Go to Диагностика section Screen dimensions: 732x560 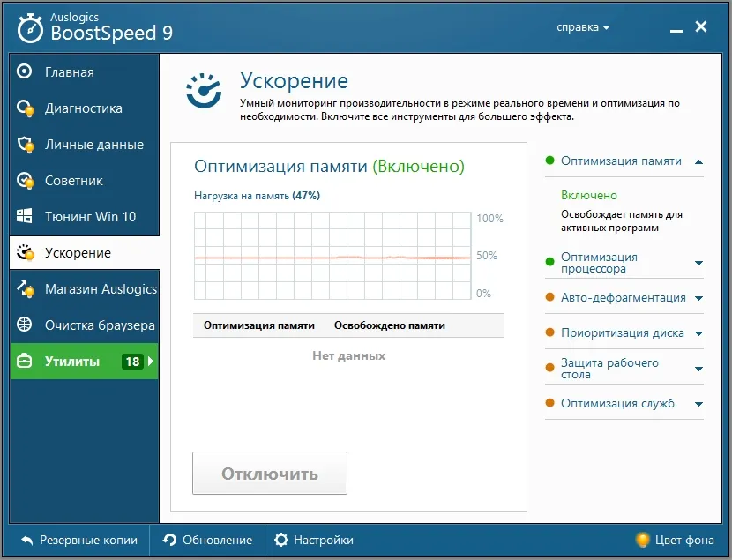[85, 108]
